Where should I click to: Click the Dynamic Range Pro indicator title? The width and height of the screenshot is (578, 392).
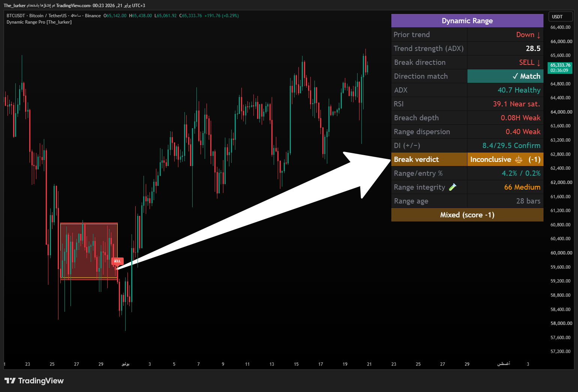pyautogui.click(x=39, y=22)
